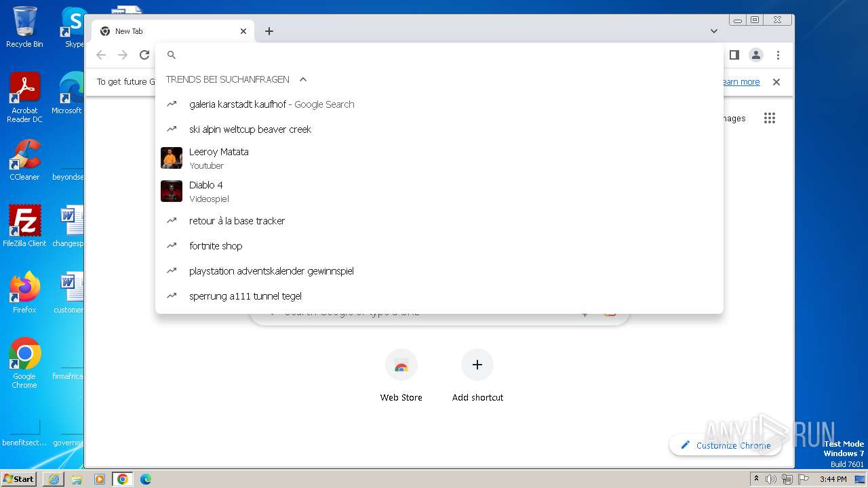Open the Action Center flag tray icon
868x488 pixels.
[x=802, y=479]
